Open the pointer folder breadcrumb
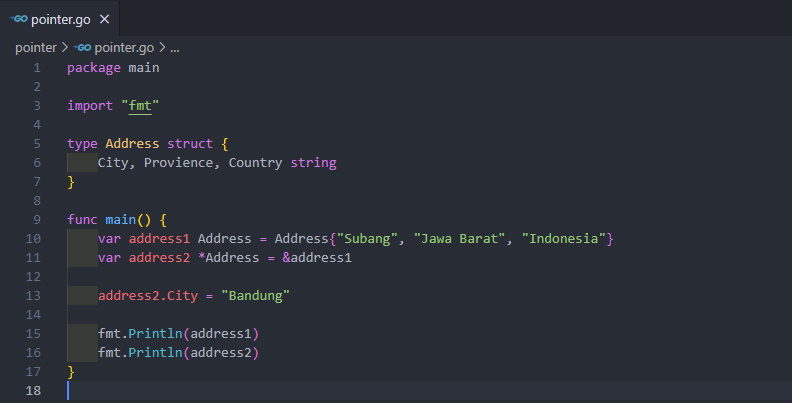Viewport: 792px width, 403px height. [36, 47]
